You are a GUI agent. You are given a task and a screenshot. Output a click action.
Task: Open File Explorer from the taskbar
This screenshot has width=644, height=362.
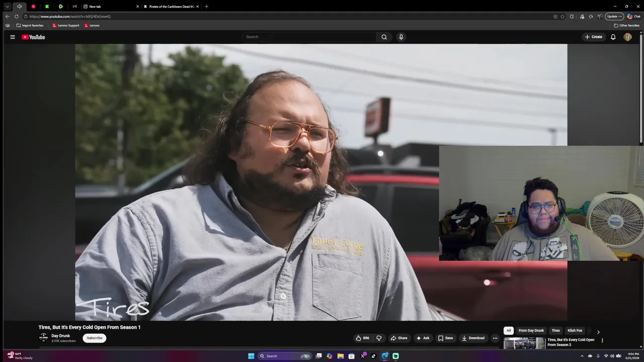(341, 356)
